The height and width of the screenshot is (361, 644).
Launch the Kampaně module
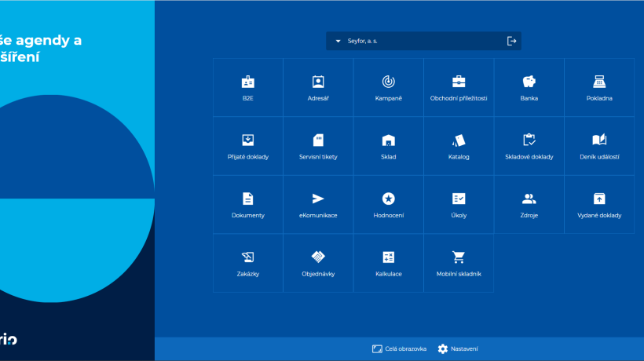pyautogui.click(x=389, y=88)
